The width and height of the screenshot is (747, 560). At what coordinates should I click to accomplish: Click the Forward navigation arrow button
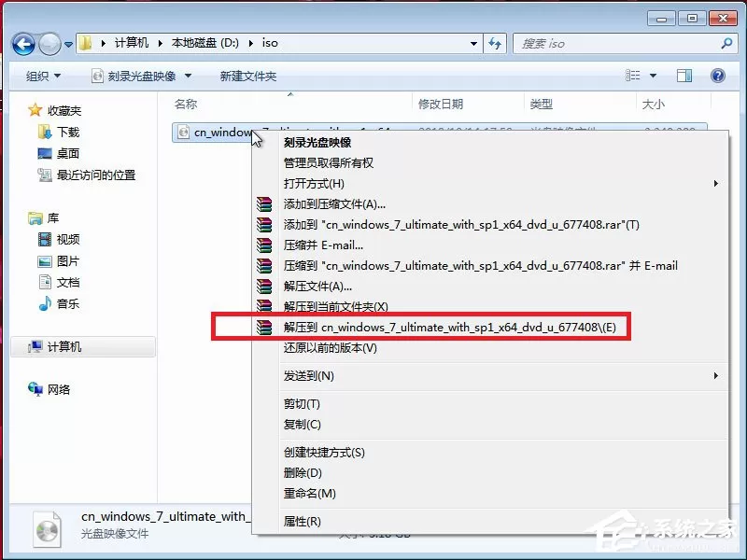pyautogui.click(x=49, y=44)
